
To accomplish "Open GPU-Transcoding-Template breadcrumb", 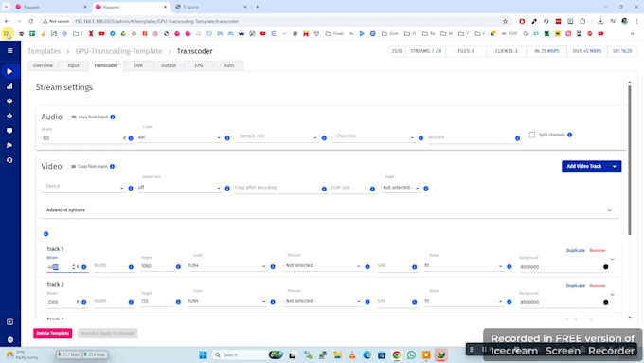I will tap(118, 51).
